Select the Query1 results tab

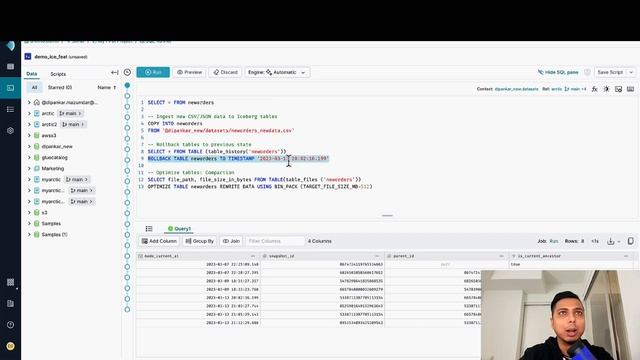tap(179, 229)
